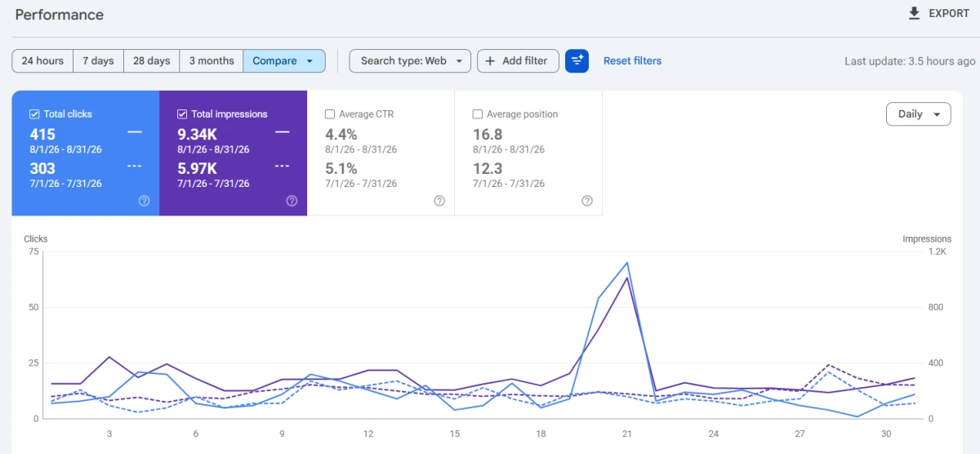Uncheck the Total impressions checkbox
Image resolution: width=980 pixels, height=454 pixels.
(182, 114)
